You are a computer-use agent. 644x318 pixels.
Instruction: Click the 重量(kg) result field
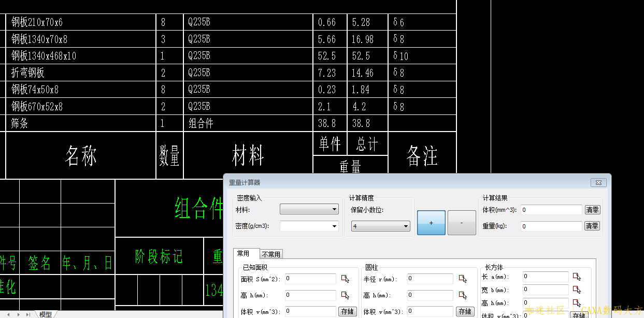[x=552, y=226]
